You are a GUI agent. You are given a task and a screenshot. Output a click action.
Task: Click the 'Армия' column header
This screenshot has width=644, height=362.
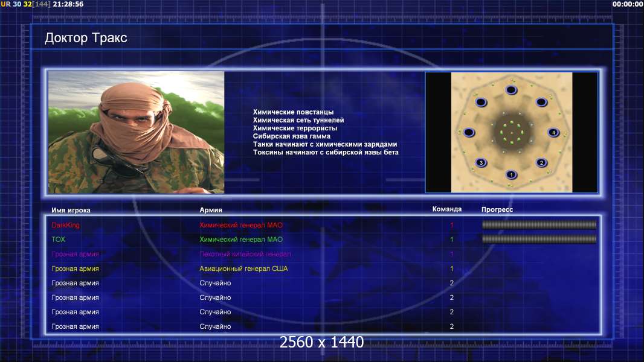[x=211, y=210]
